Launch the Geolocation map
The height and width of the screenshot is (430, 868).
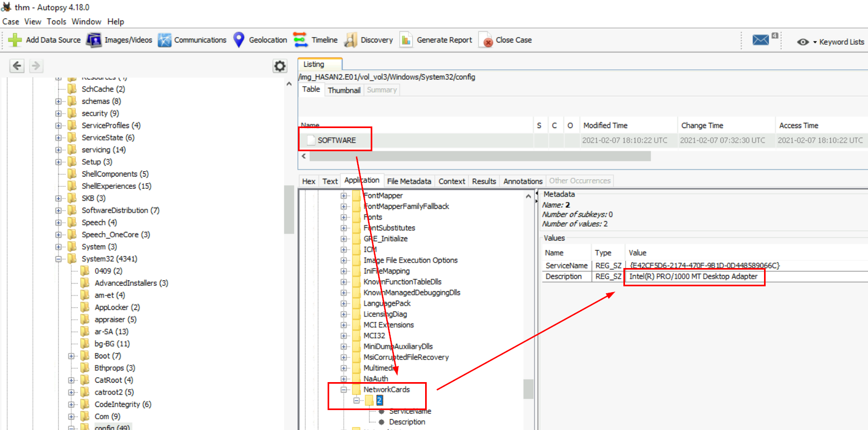pyautogui.click(x=239, y=40)
